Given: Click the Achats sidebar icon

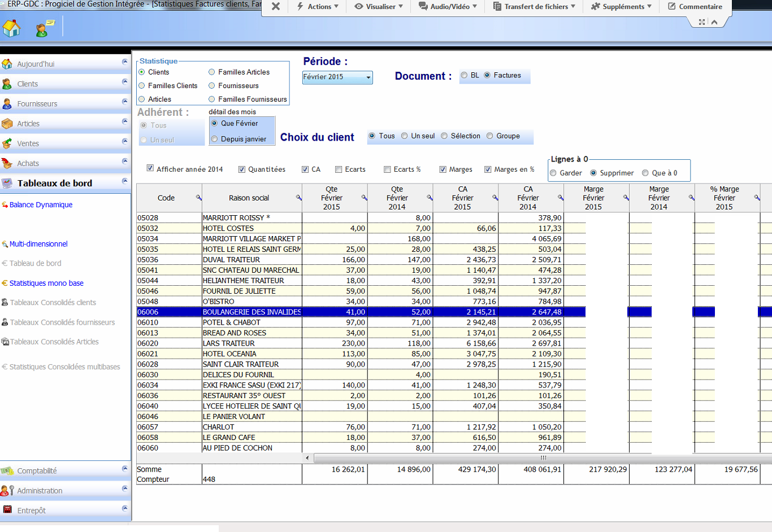Looking at the screenshot, I should [x=7, y=163].
